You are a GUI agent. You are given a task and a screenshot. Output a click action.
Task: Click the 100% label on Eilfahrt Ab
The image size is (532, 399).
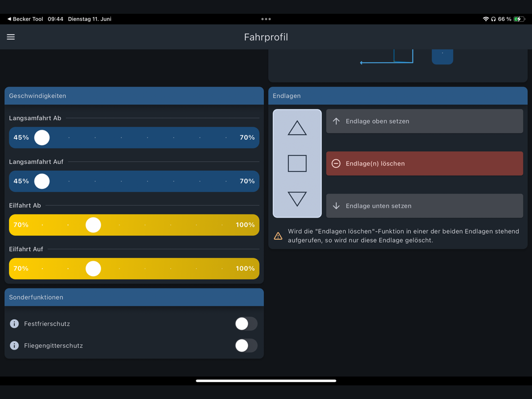pyautogui.click(x=245, y=225)
